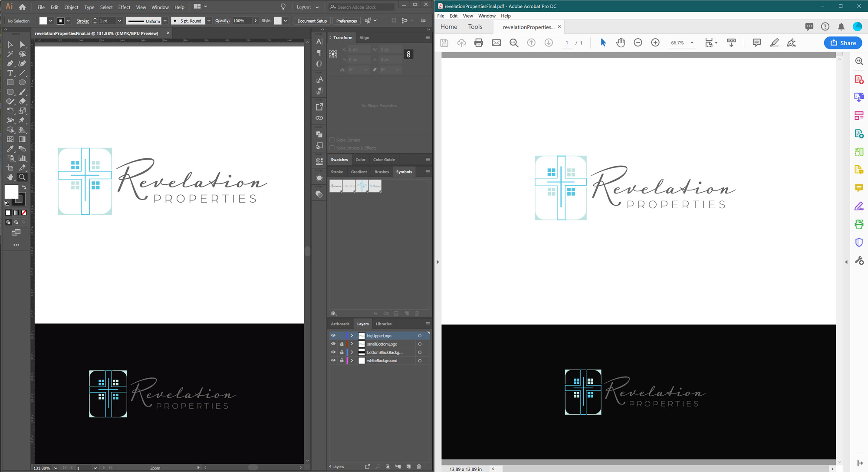The height and width of the screenshot is (472, 868).
Task: Open the Layout workspace dropdown
Action: coord(308,7)
